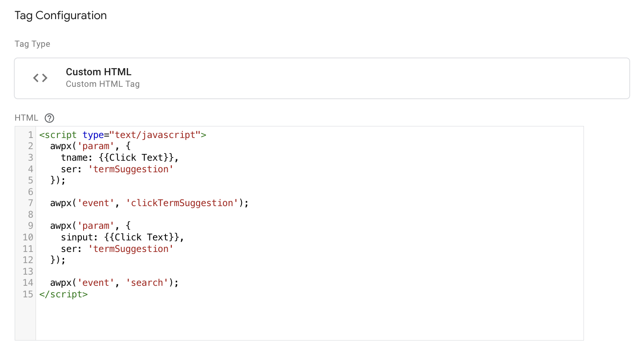Click the Tag Type label
644x349 pixels.
(32, 44)
